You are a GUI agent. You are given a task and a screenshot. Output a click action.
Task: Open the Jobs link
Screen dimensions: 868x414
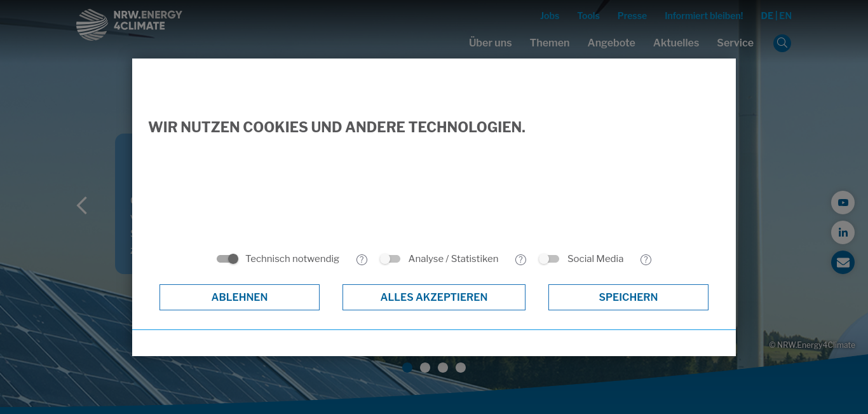point(550,16)
